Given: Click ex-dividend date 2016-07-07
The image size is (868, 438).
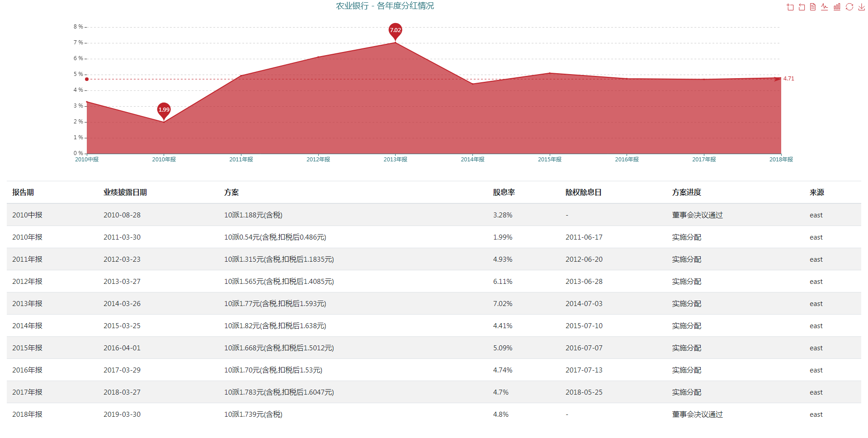Looking at the screenshot, I should point(584,348).
